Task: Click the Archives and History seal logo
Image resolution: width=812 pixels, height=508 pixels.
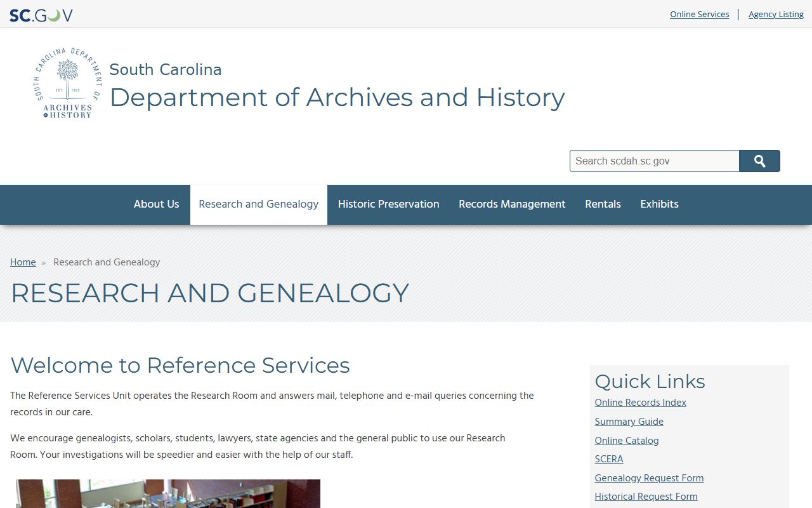Action: point(67,83)
